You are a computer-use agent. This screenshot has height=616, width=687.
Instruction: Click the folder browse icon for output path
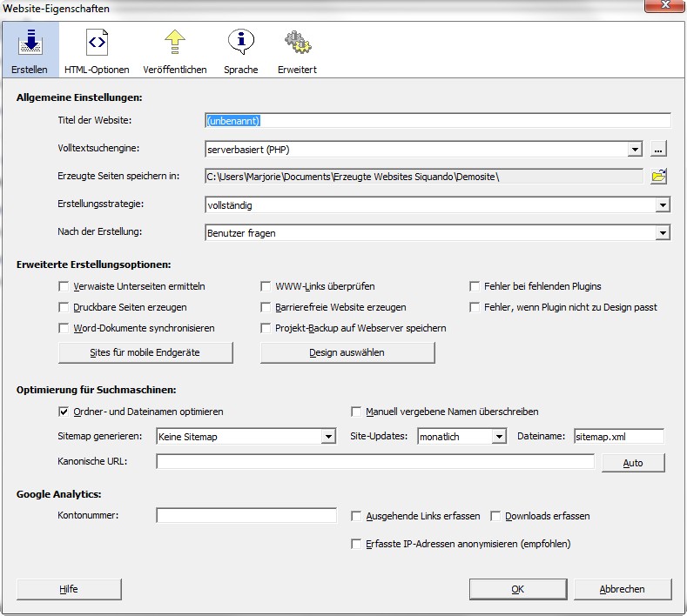coord(659,177)
